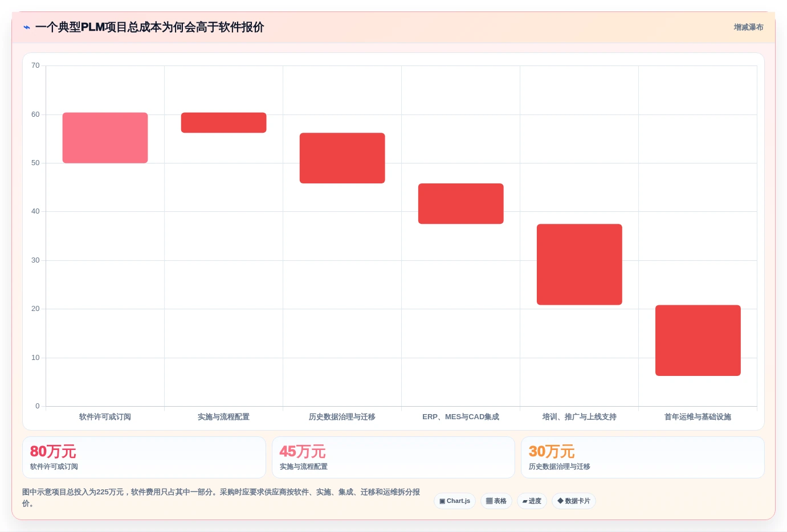The height and width of the screenshot is (532, 787).
Task: Click the 30万元 data card
Action: (643, 457)
